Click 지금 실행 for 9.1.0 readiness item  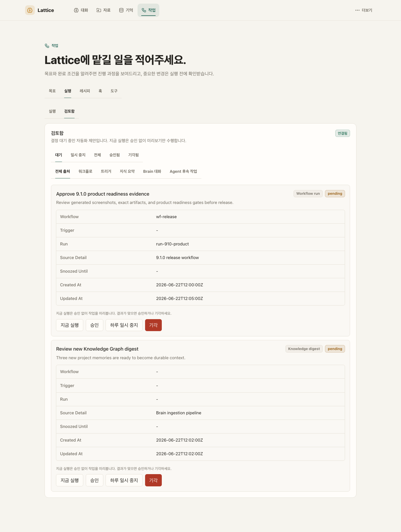[x=70, y=325]
